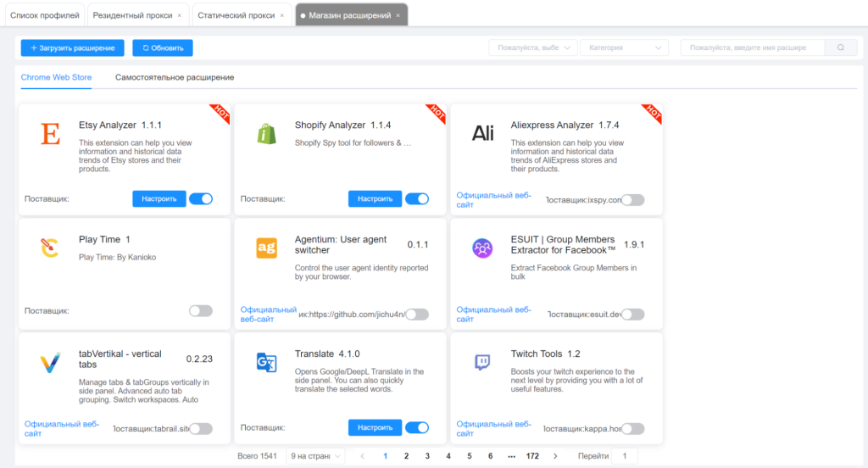The width and height of the screenshot is (868, 468).
Task: Open the Категория dropdown
Action: (625, 47)
